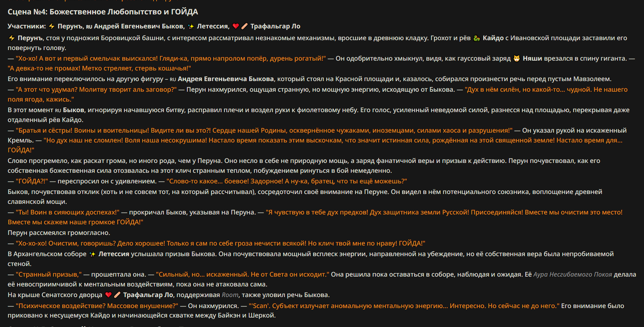Viewport: 644px width, 327px height.
Task: Click the orange quote "Я чувствую в тебе дух предков!
Action: 317,212
